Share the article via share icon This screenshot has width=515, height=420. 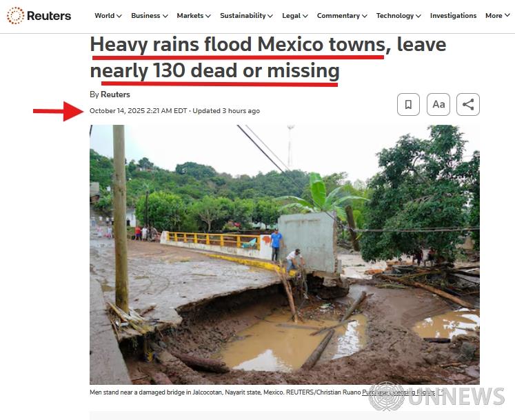pyautogui.click(x=468, y=105)
